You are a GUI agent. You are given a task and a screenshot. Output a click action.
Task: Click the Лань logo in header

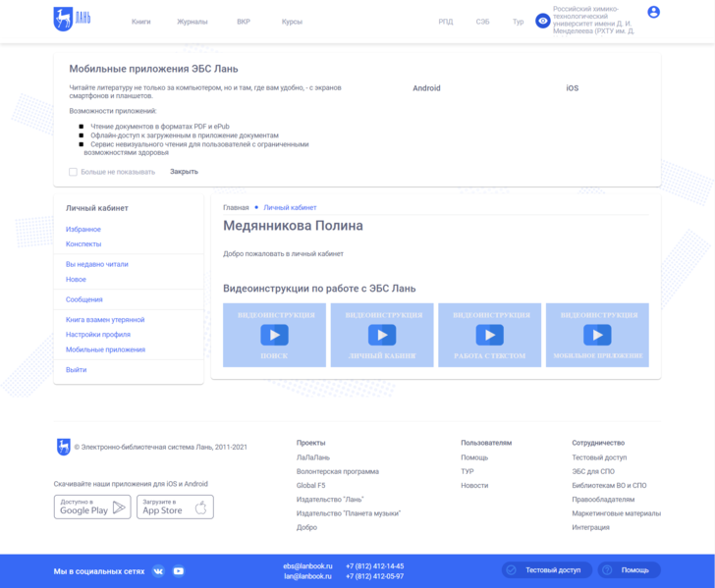[x=72, y=19]
